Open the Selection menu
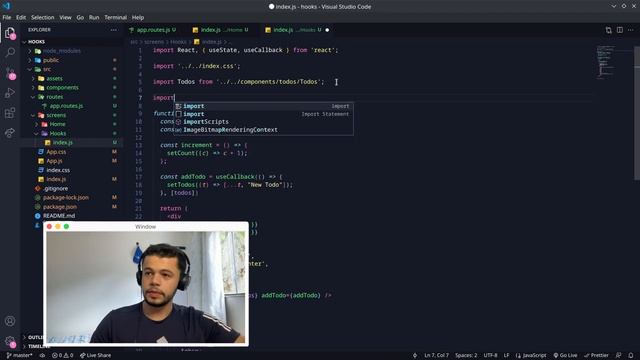 (42, 18)
